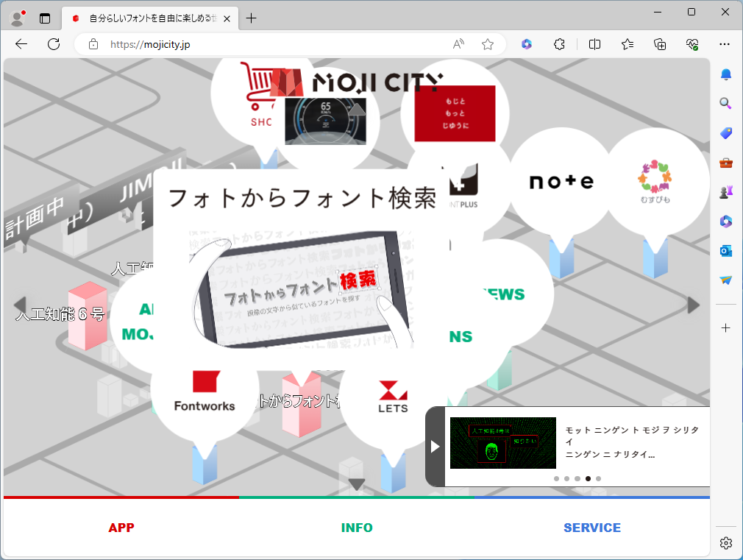Click the left chevron to view previous city area
The width and height of the screenshot is (743, 560).
click(x=20, y=305)
